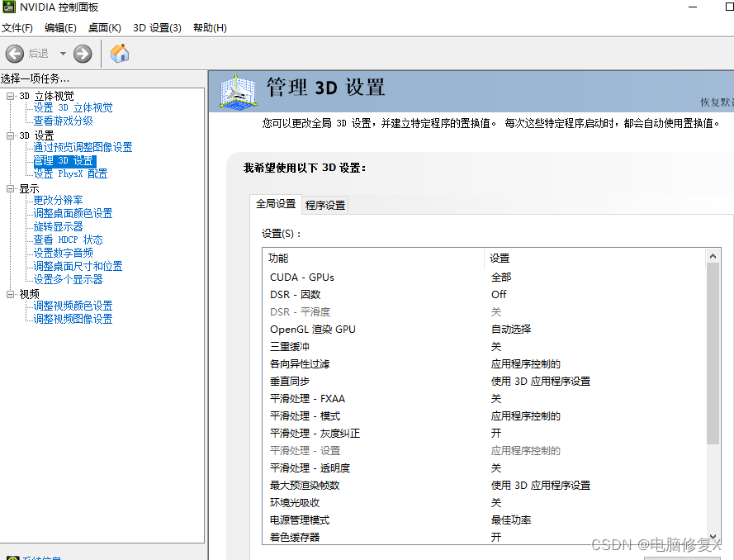Select the 各向异性过滤 setting row
Screen dimensions: 734x560
coord(485,363)
